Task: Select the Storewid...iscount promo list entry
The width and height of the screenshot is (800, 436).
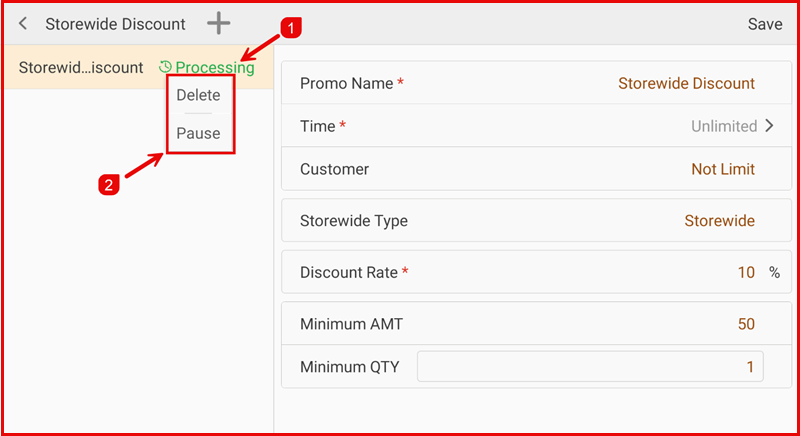Action: (x=81, y=68)
